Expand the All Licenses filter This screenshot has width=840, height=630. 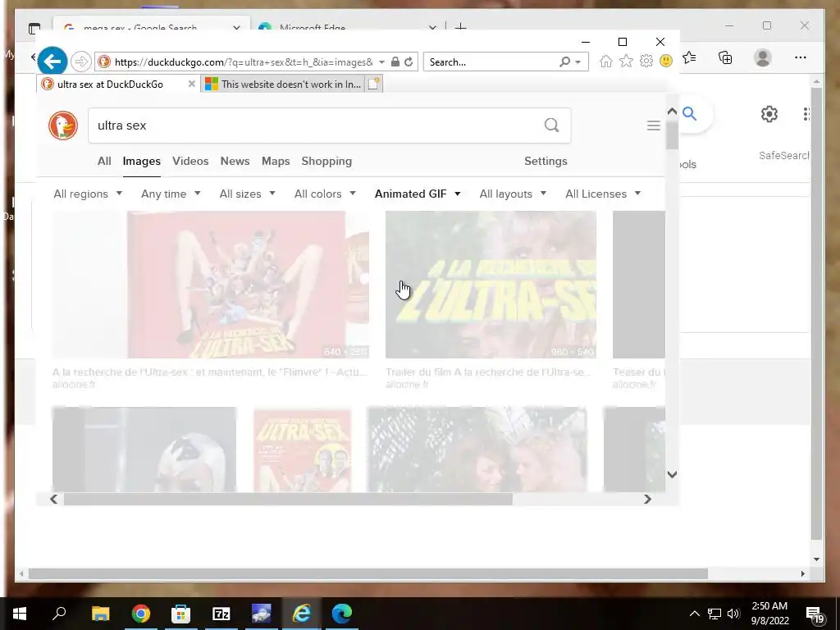pos(603,194)
